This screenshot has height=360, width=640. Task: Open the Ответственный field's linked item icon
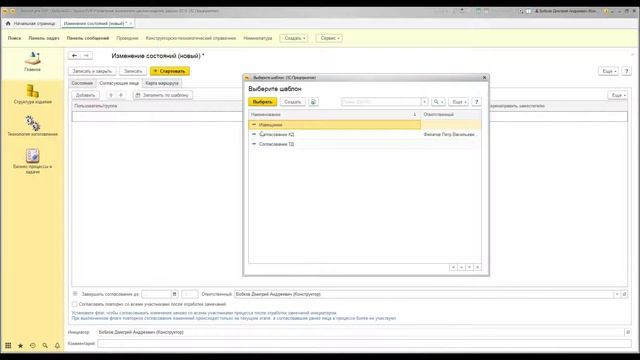pyautogui.click(x=624, y=294)
